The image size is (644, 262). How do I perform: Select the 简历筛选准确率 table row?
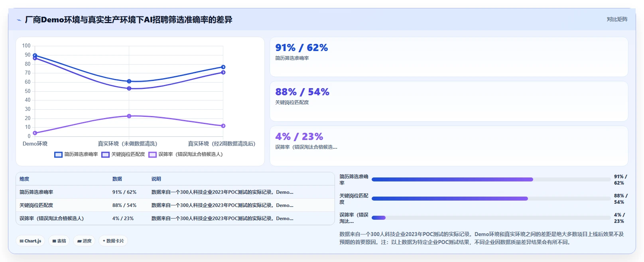click(175, 192)
